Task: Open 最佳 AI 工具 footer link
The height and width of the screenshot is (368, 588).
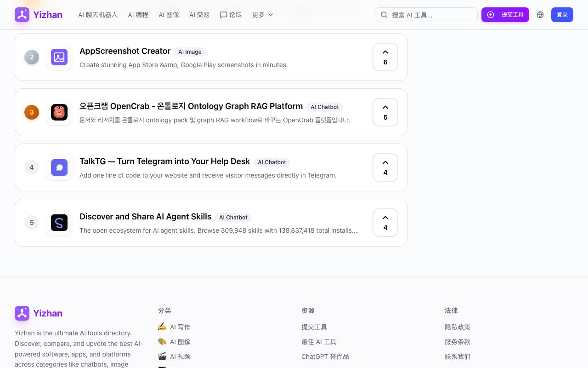Action: point(319,342)
